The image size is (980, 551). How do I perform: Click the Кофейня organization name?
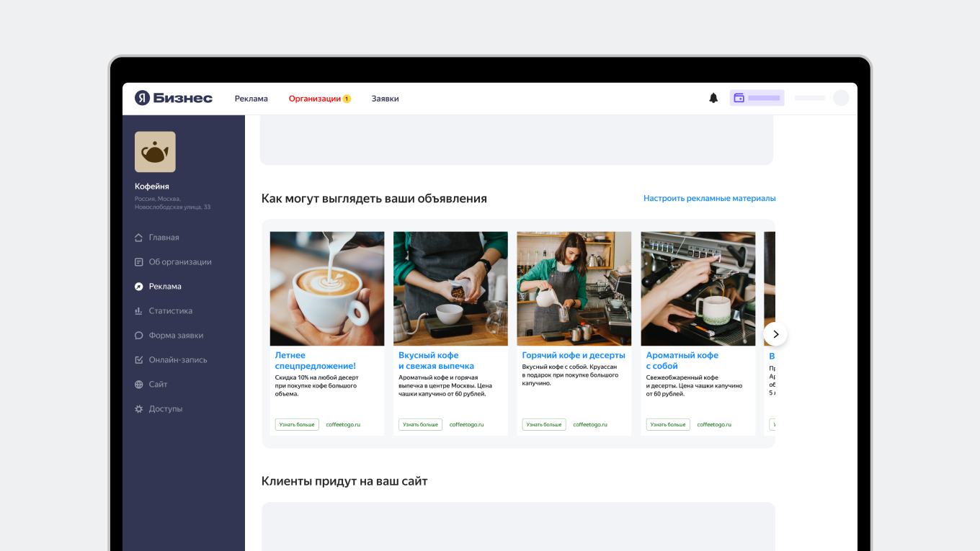152,187
